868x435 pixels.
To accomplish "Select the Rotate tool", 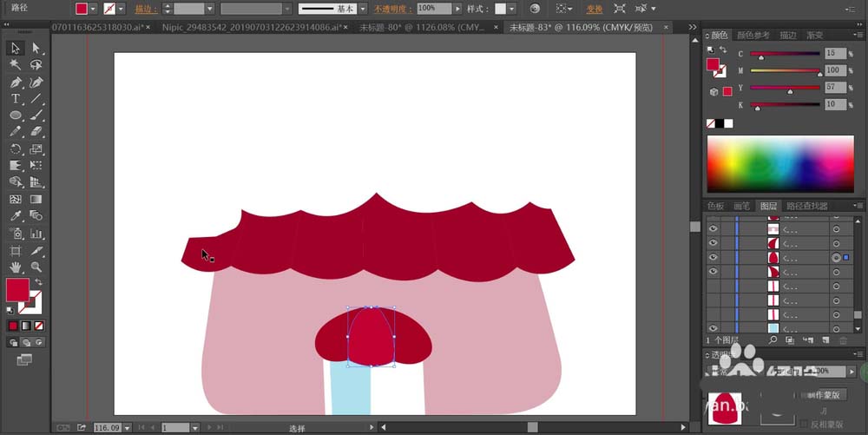I will point(16,148).
